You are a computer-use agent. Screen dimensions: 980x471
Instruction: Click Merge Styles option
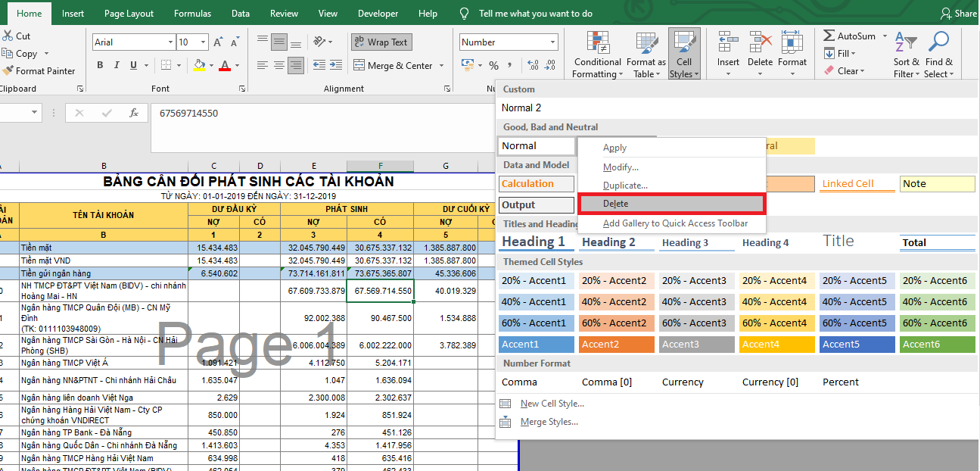click(x=549, y=422)
